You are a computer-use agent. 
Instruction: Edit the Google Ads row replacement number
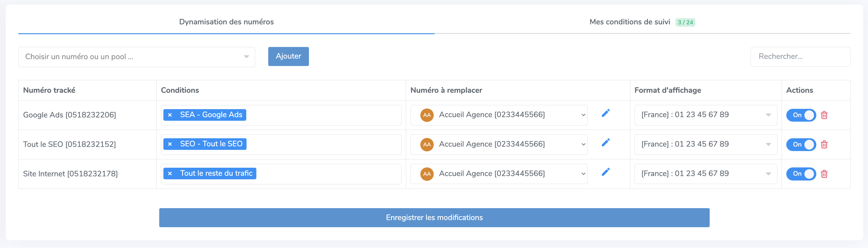pos(605,113)
